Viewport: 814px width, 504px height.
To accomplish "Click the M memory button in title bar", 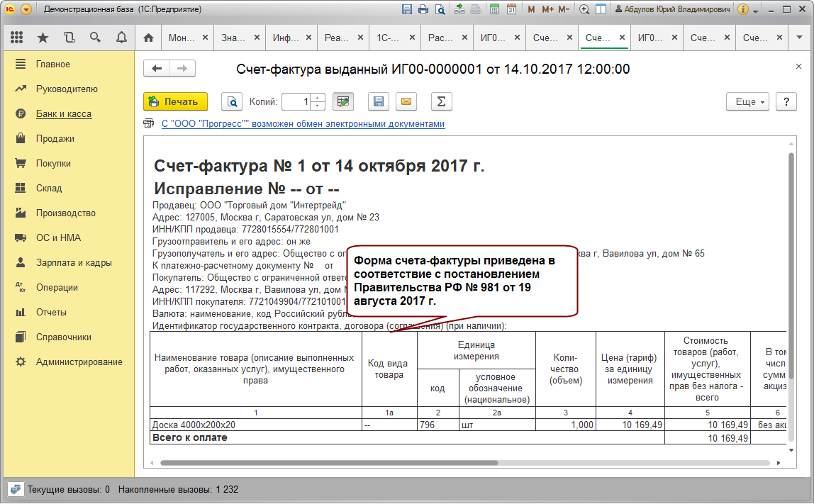I will click(531, 9).
